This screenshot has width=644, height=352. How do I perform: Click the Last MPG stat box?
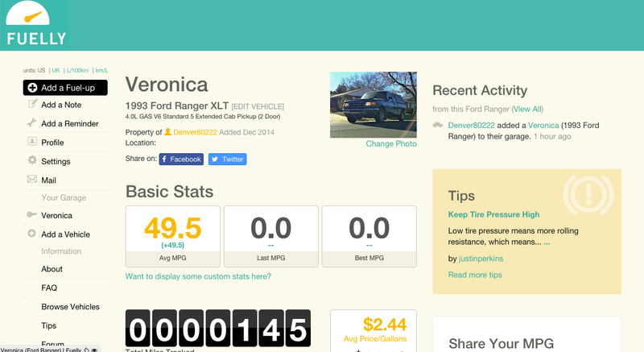(271, 237)
